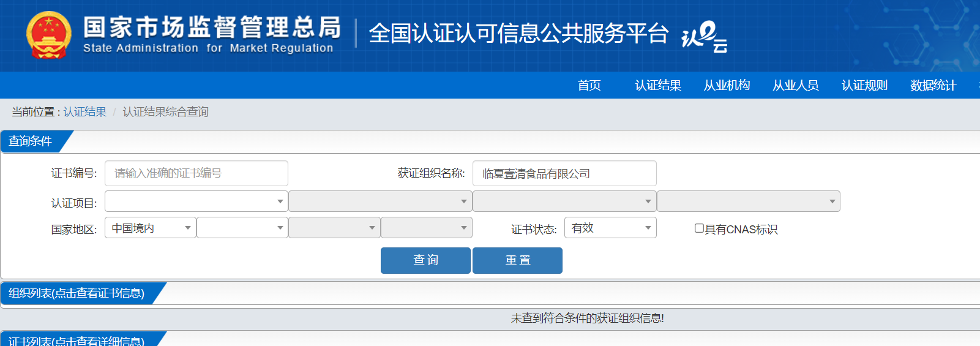Click 认证结果综合查询 breadcrumb text

165,111
